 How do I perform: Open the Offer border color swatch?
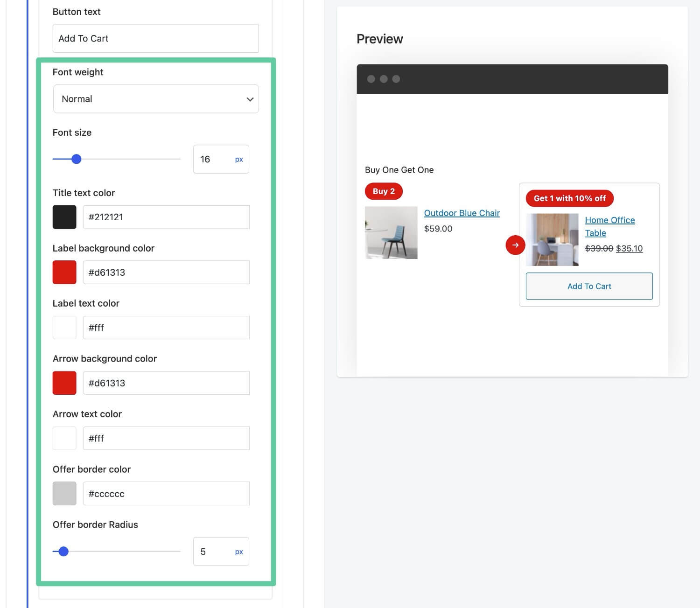tap(64, 494)
